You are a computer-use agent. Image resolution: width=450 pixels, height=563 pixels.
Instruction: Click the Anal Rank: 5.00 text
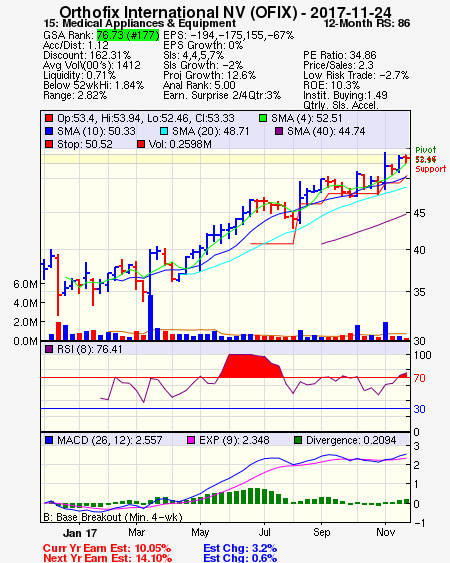pyautogui.click(x=199, y=85)
